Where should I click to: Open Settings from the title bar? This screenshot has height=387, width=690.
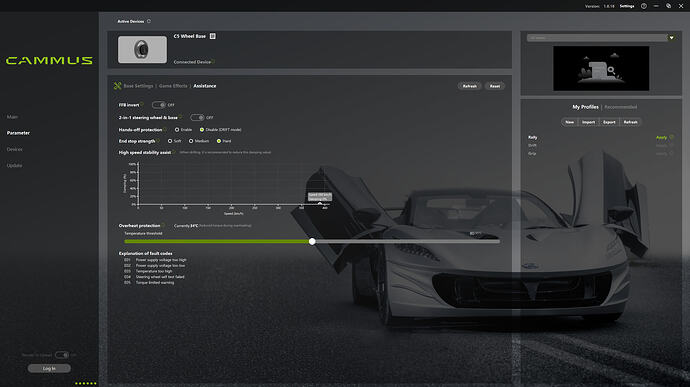click(x=627, y=6)
